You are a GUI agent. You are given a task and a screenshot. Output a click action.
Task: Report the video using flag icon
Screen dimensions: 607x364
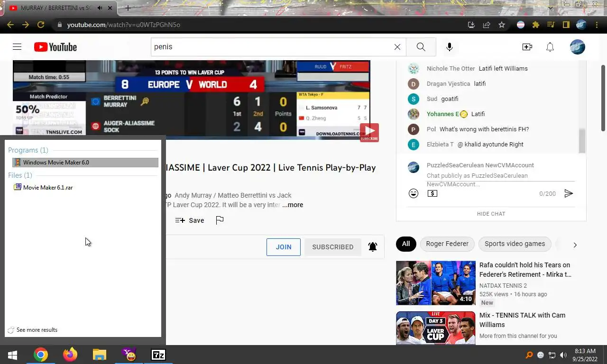[x=220, y=220]
